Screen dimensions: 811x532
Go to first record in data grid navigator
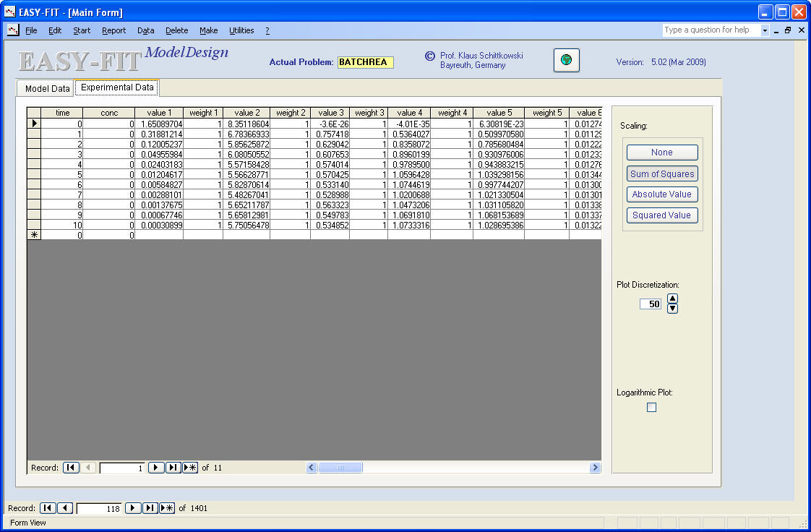click(x=71, y=468)
